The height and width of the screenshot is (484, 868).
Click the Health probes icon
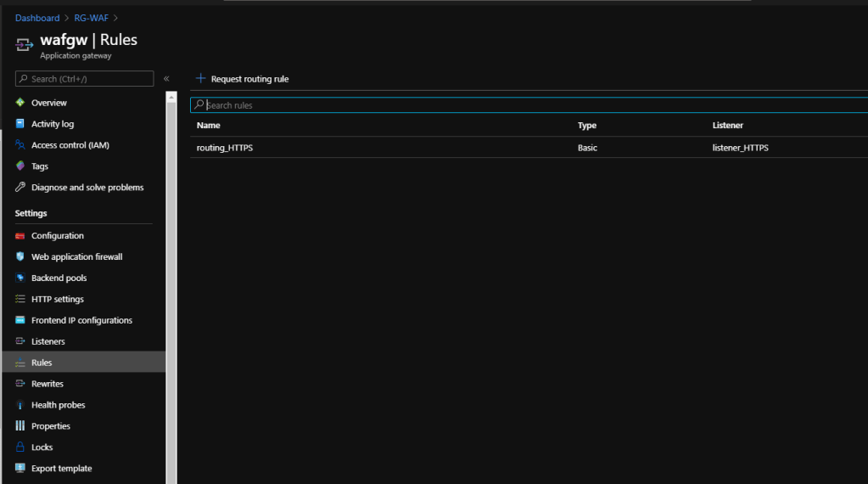pyautogui.click(x=20, y=405)
